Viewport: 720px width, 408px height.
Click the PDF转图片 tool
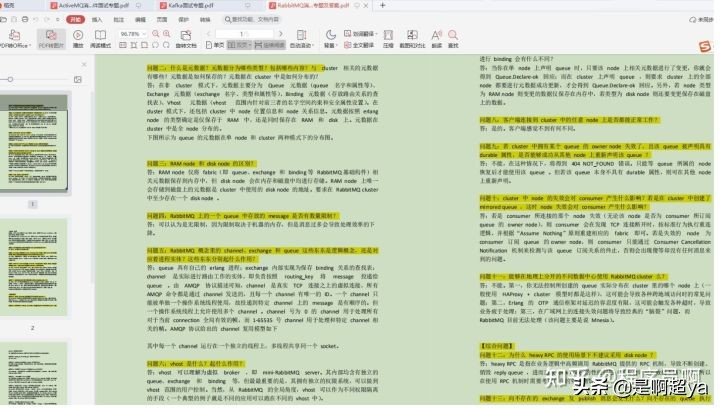(51, 39)
